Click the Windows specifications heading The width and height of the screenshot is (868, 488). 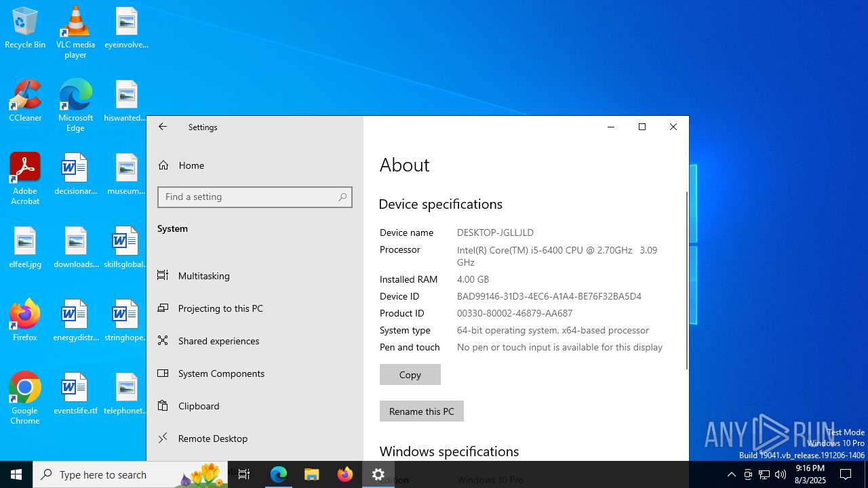click(449, 451)
